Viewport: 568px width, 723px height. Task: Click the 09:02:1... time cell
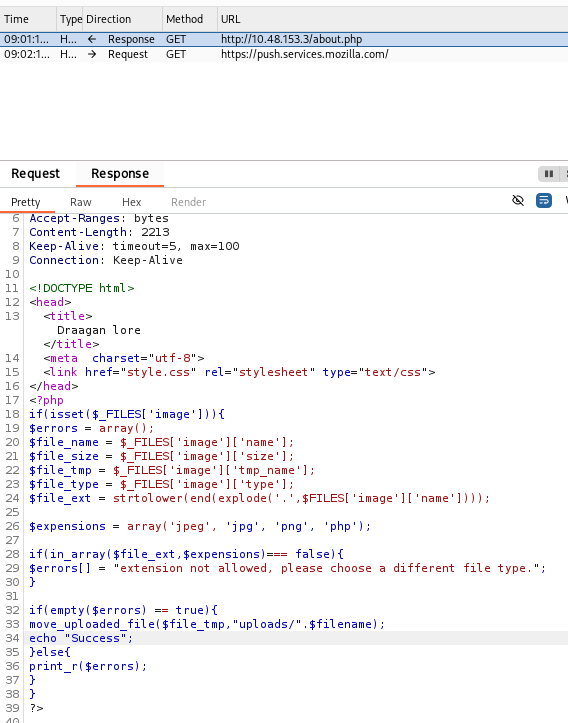point(27,54)
